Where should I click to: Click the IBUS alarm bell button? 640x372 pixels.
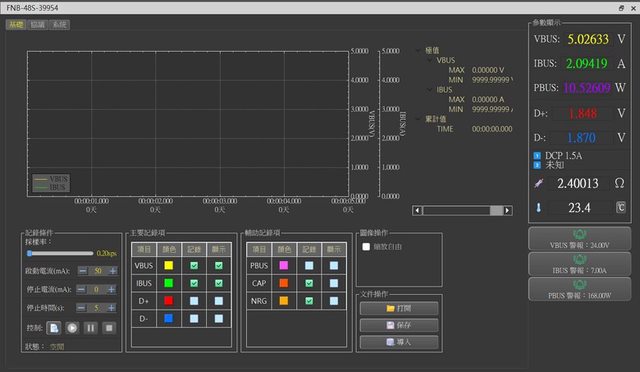580,264
